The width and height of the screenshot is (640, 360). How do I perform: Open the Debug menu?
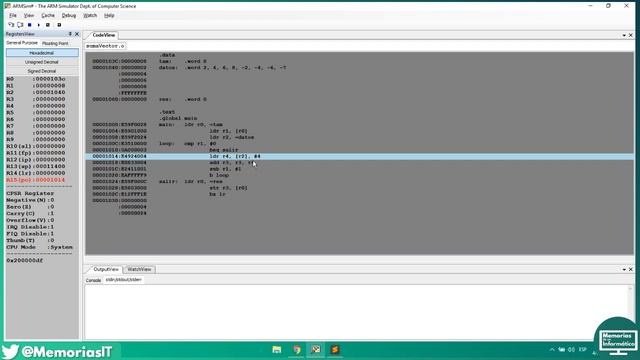[69, 16]
